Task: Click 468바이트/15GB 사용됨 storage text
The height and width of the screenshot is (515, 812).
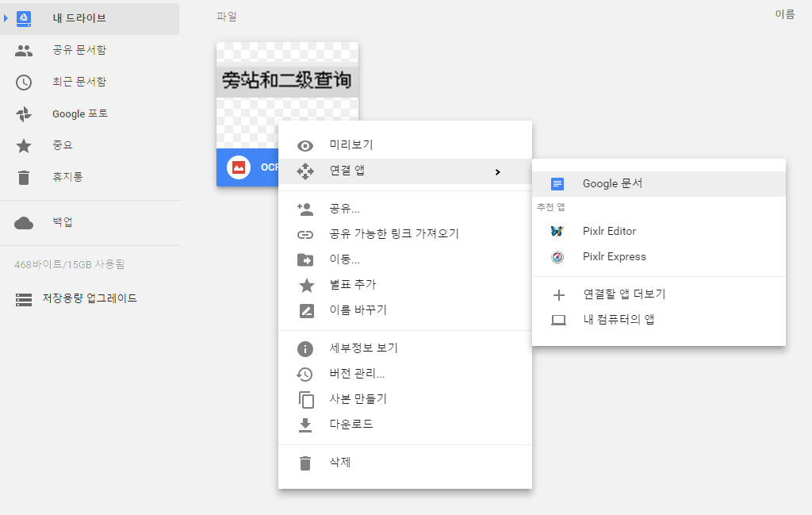Action: pyautogui.click(x=70, y=264)
